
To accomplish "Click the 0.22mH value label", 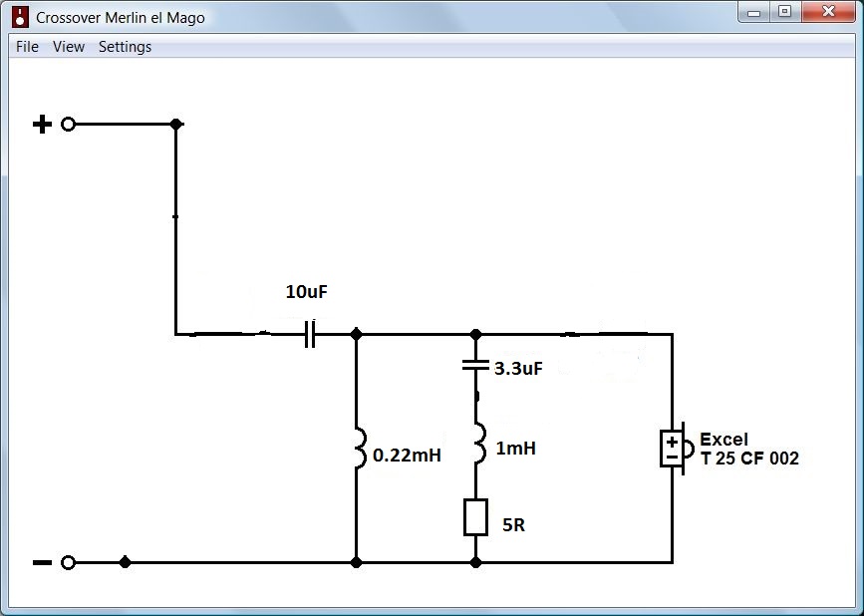I will [407, 456].
